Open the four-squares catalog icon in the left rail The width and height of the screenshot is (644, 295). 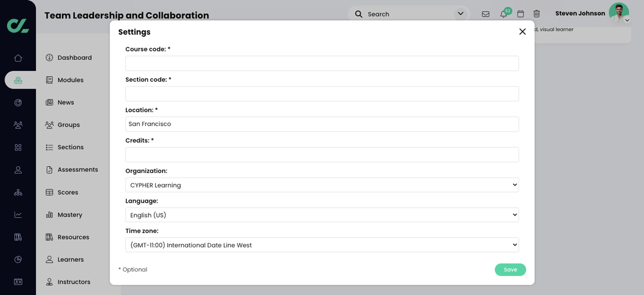(x=18, y=147)
